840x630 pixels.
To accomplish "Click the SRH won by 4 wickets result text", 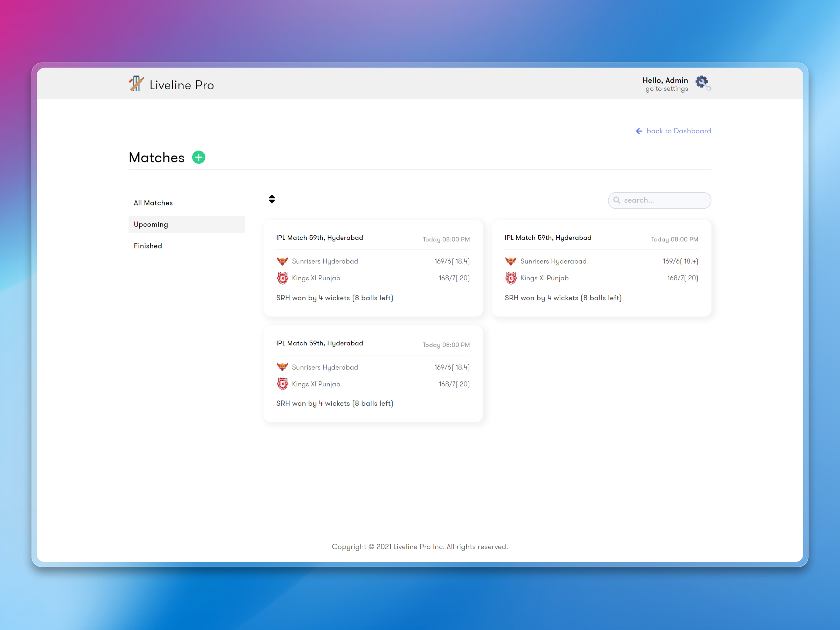I will click(x=335, y=298).
